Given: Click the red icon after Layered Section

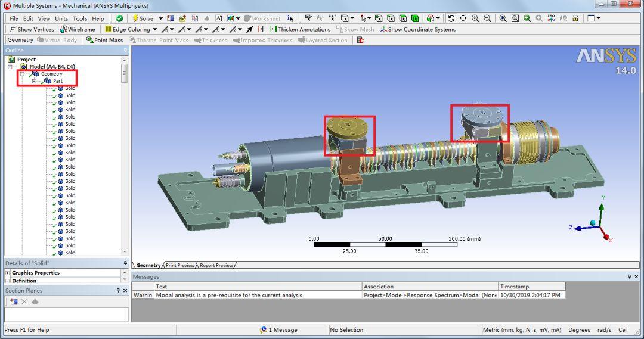Looking at the screenshot, I should (360, 40).
